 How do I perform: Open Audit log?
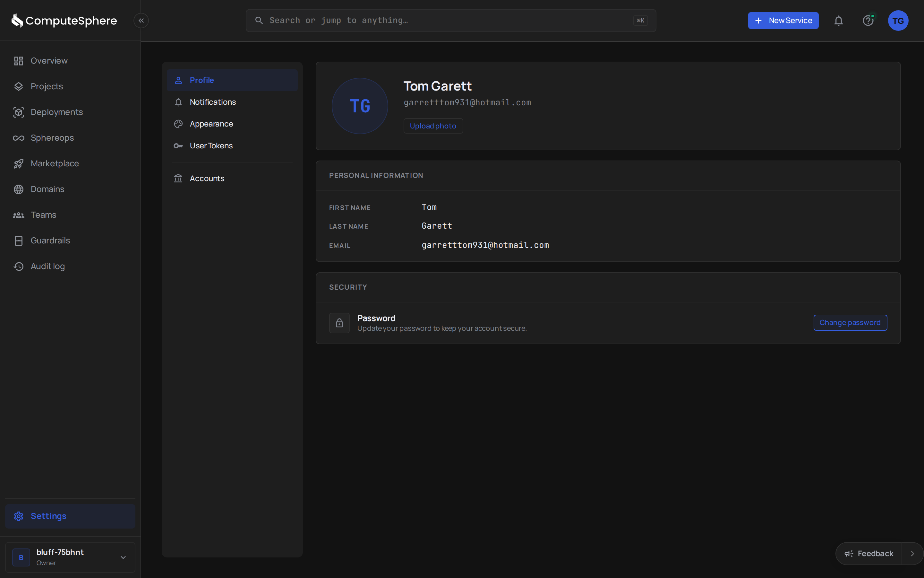pos(70,267)
